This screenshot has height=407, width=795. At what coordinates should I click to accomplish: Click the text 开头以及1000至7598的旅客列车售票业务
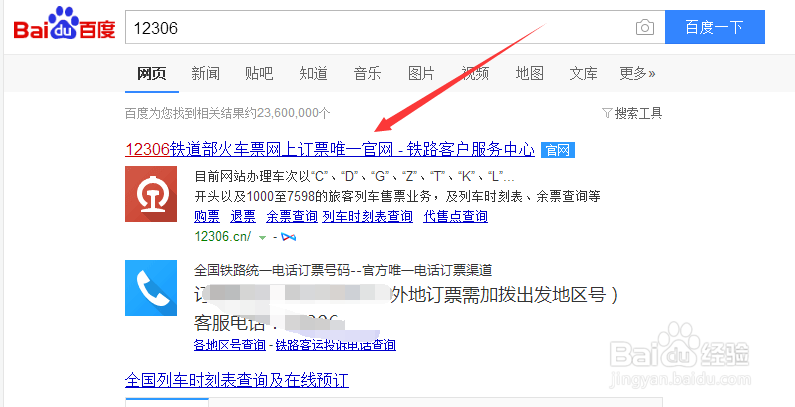(313, 196)
